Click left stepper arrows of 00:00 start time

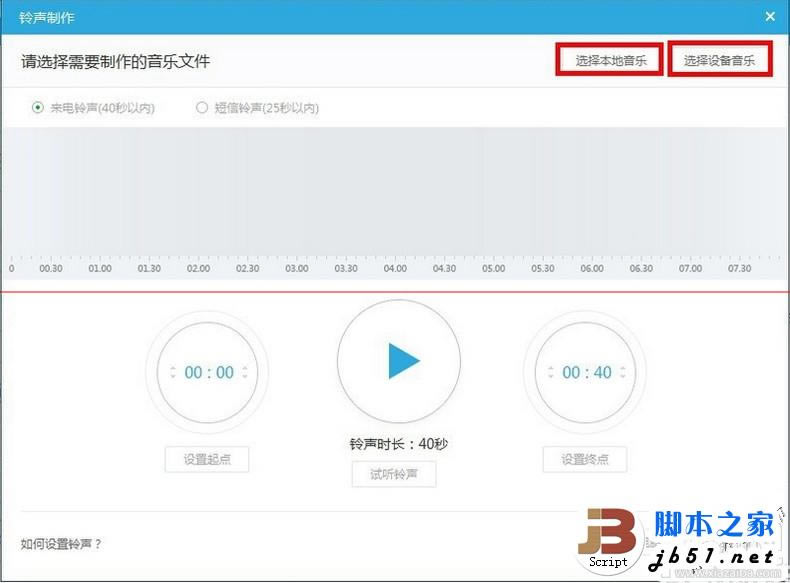click(173, 372)
